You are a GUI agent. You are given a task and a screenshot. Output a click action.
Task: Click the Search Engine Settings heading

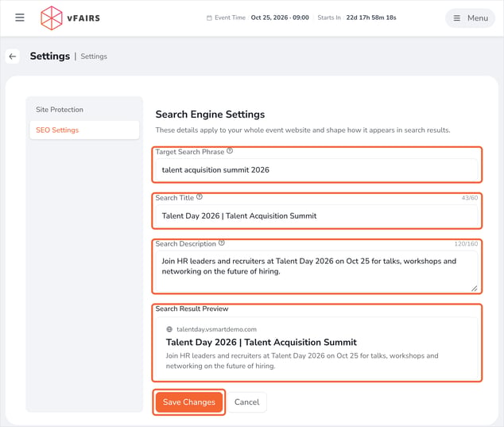[210, 115]
